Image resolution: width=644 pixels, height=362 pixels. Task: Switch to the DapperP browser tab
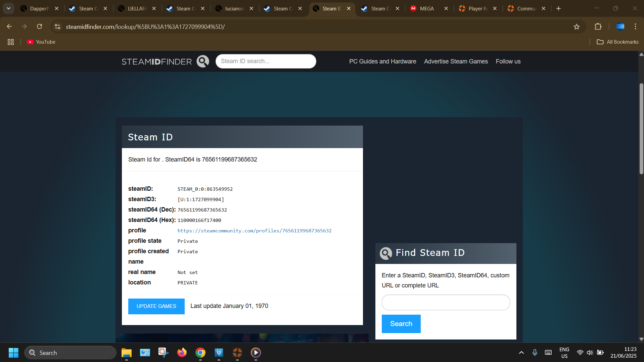(x=39, y=9)
